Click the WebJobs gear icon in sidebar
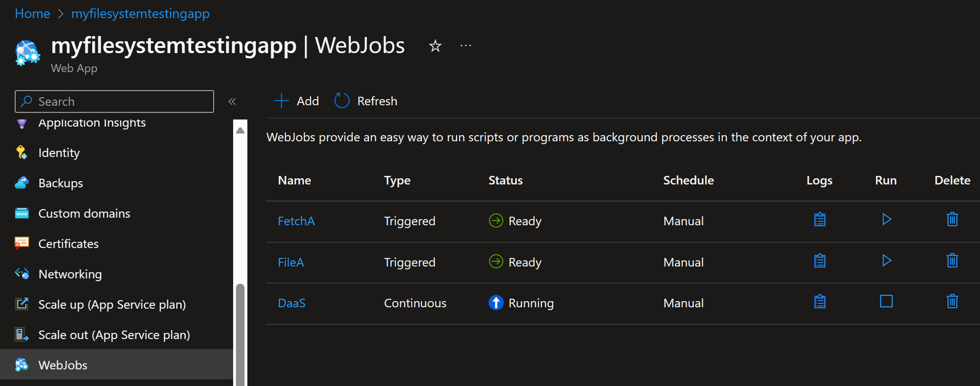980x386 pixels. point(22,365)
